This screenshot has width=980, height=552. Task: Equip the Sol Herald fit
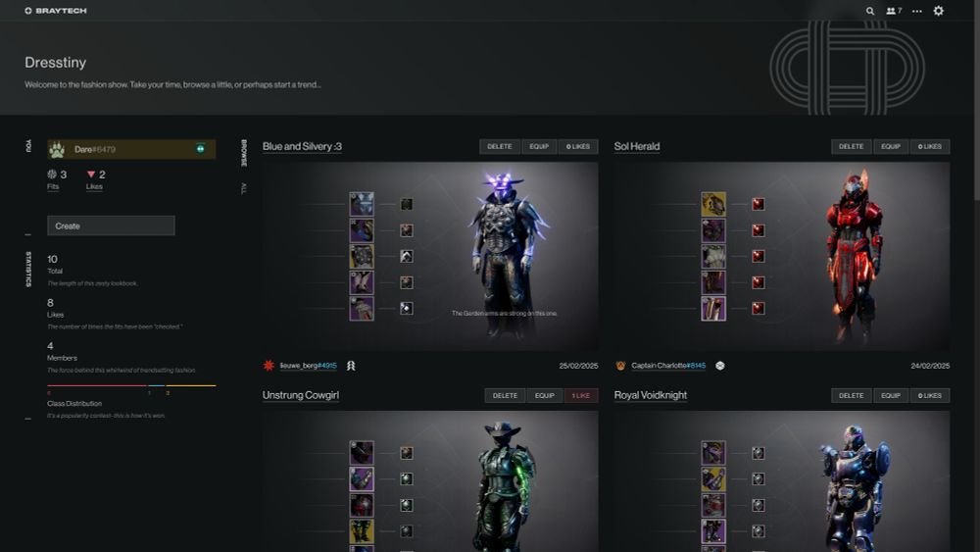point(891,146)
